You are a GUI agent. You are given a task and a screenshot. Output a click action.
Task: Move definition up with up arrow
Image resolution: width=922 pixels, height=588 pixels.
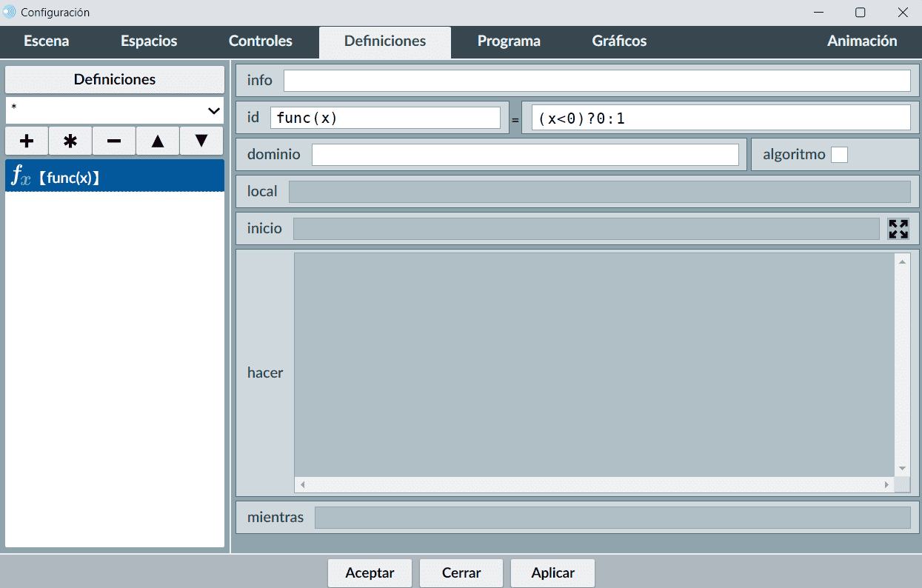click(158, 141)
